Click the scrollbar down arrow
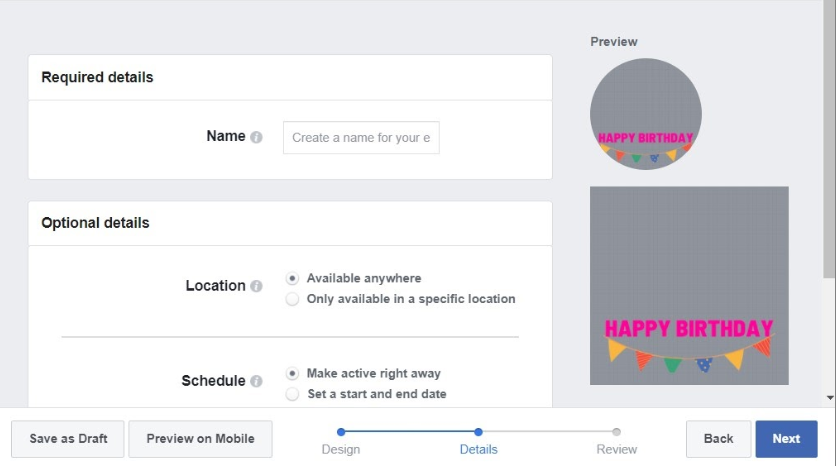Image resolution: width=840 pixels, height=466 pixels. click(830, 398)
